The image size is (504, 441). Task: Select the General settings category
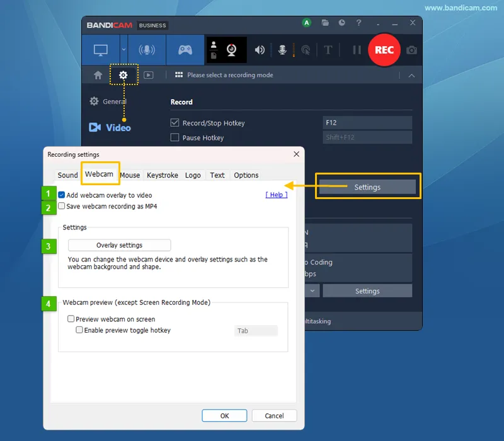(x=108, y=101)
